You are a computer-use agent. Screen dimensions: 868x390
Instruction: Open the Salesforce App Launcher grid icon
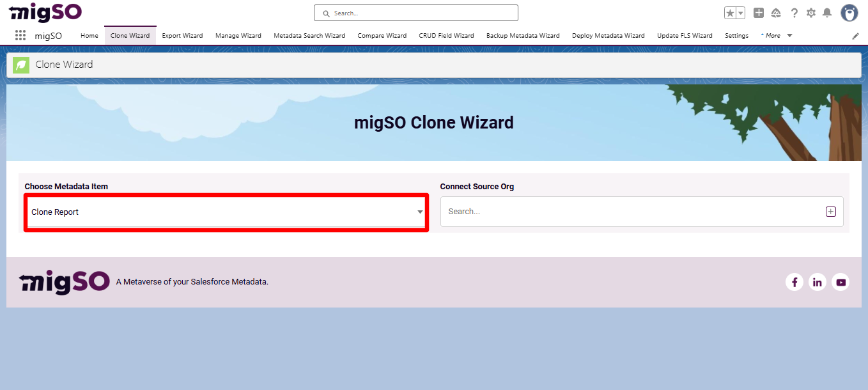click(20, 35)
